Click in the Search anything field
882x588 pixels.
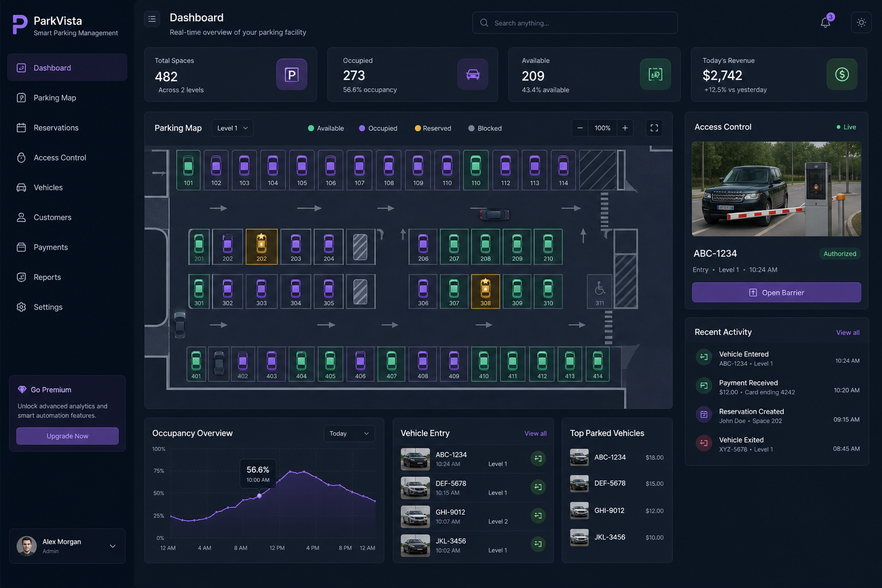pos(575,23)
